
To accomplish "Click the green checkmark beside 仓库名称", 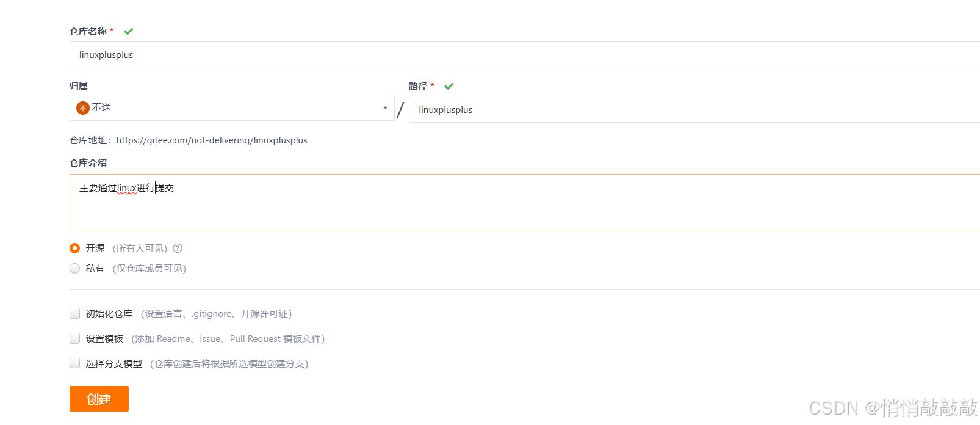I will pyautogui.click(x=129, y=31).
